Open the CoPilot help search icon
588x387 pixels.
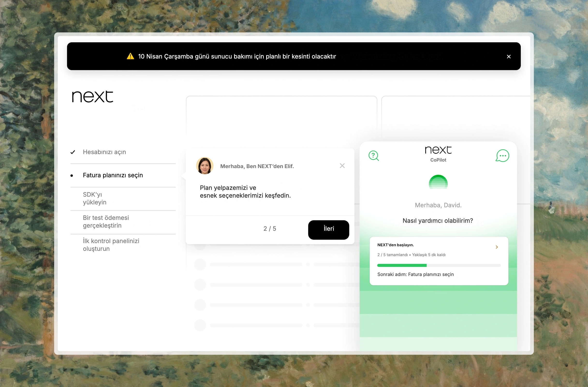click(x=374, y=156)
